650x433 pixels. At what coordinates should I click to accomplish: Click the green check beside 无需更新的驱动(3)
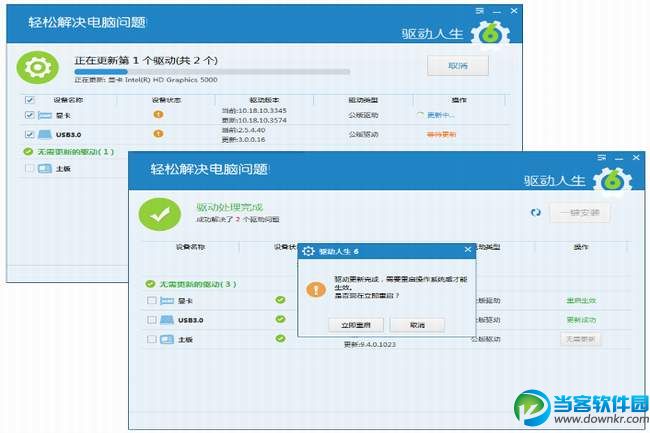(x=150, y=284)
